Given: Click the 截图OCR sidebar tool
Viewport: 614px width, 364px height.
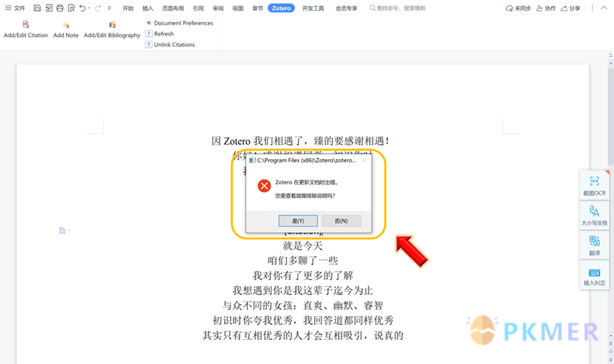Looking at the screenshot, I should click(x=594, y=186).
